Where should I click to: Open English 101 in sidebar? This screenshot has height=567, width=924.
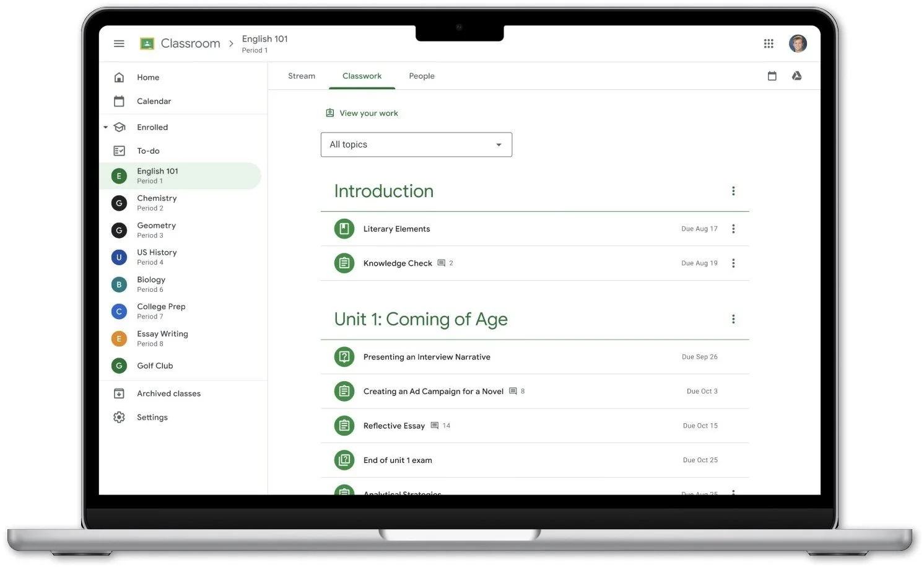click(180, 176)
